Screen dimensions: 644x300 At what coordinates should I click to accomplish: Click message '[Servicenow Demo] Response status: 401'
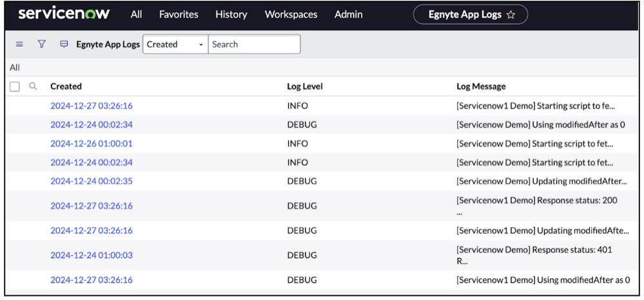coord(534,250)
